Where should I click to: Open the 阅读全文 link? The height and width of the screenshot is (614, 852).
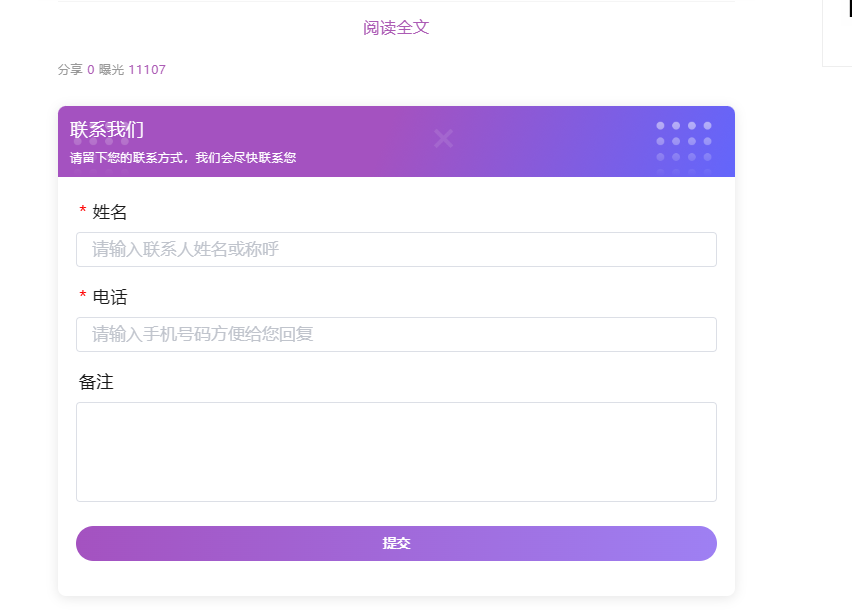[396, 28]
